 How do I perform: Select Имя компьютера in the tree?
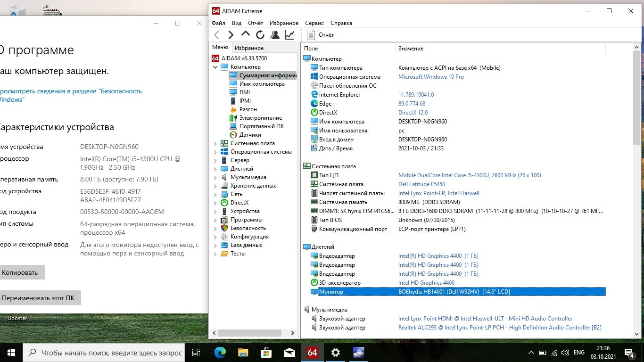click(x=262, y=84)
